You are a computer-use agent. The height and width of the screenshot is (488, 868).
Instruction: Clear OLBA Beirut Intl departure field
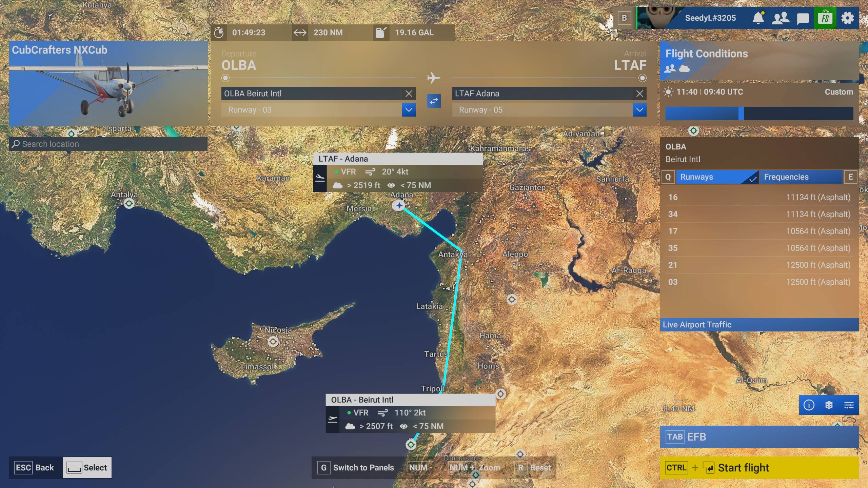pyautogui.click(x=409, y=94)
